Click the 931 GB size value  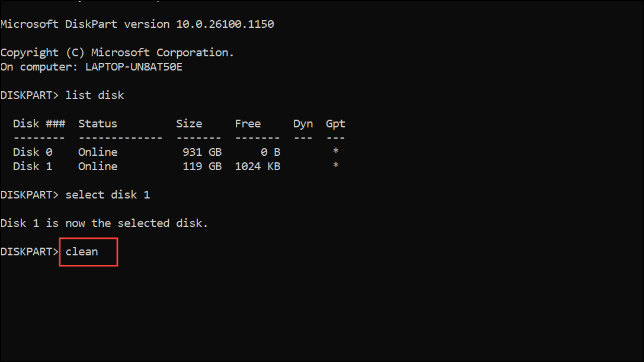[x=202, y=152]
